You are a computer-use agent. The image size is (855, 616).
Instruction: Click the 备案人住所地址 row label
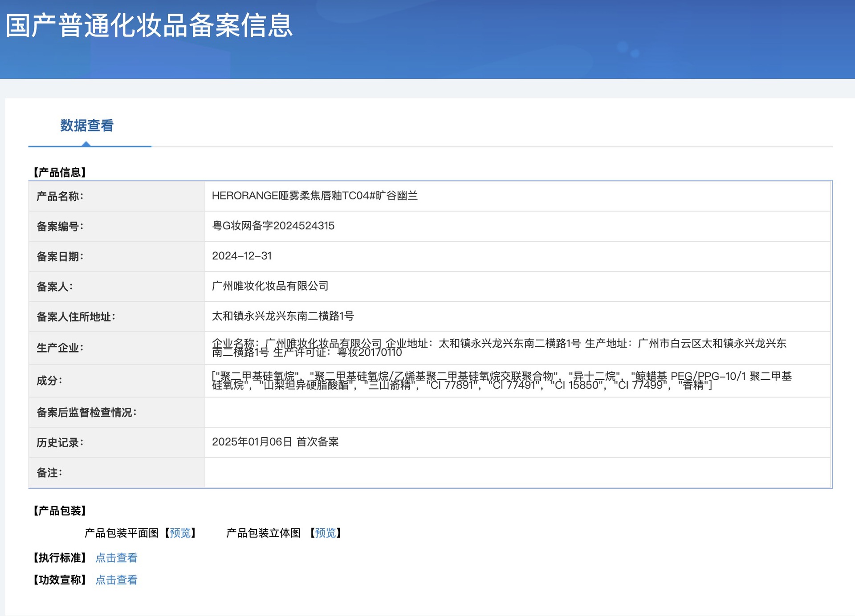click(x=76, y=317)
